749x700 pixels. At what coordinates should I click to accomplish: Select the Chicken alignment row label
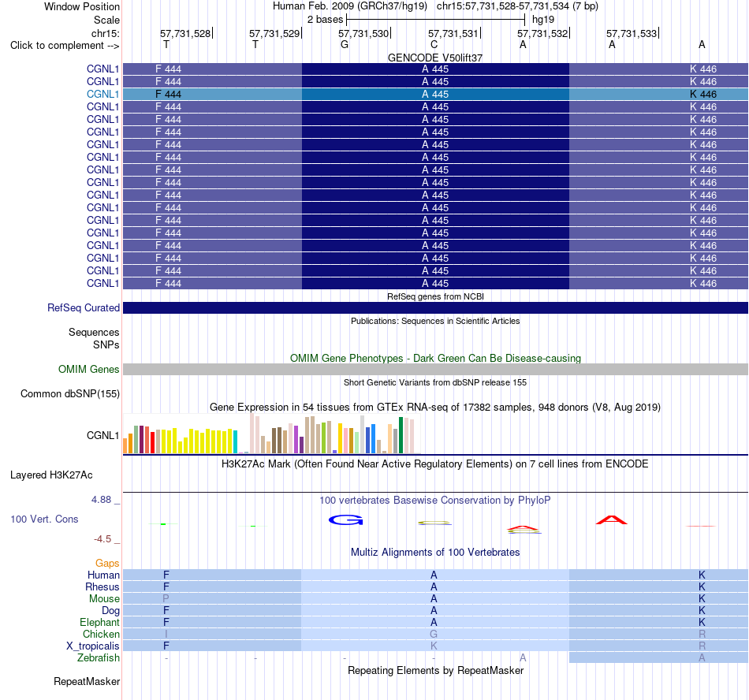[x=101, y=634]
